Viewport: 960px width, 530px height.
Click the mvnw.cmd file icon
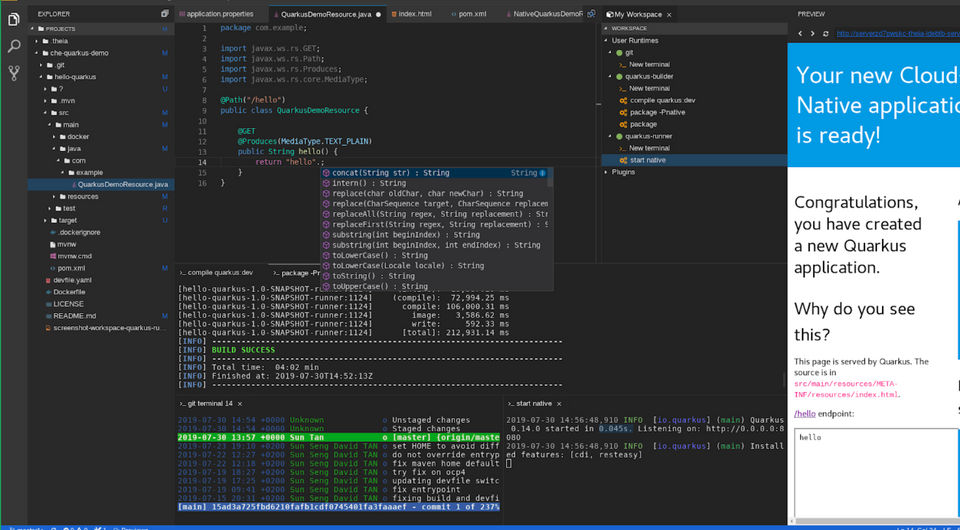pyautogui.click(x=53, y=256)
